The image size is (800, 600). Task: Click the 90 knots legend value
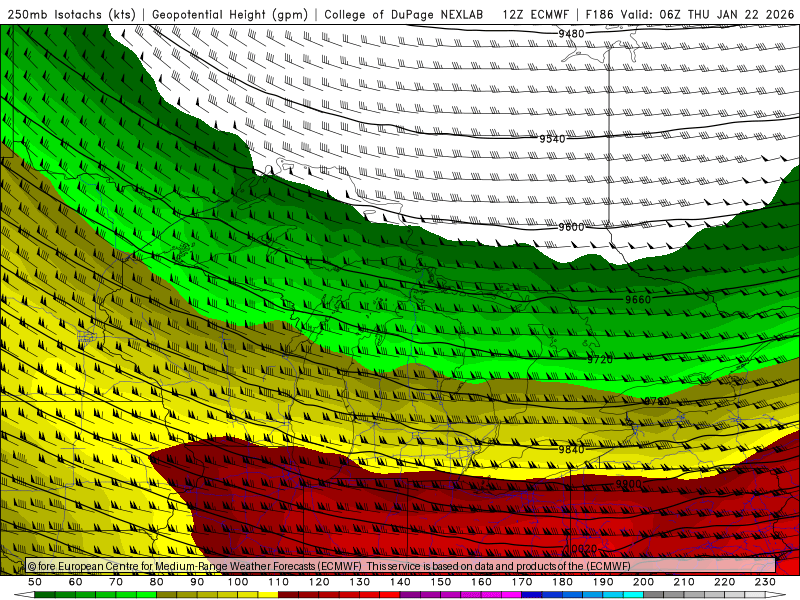(x=197, y=582)
